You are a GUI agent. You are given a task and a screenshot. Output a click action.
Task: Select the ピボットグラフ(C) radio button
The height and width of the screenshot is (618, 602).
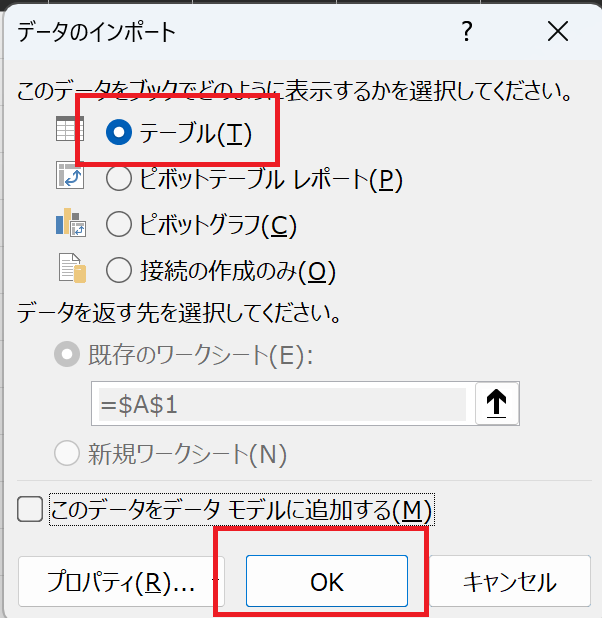point(119,225)
